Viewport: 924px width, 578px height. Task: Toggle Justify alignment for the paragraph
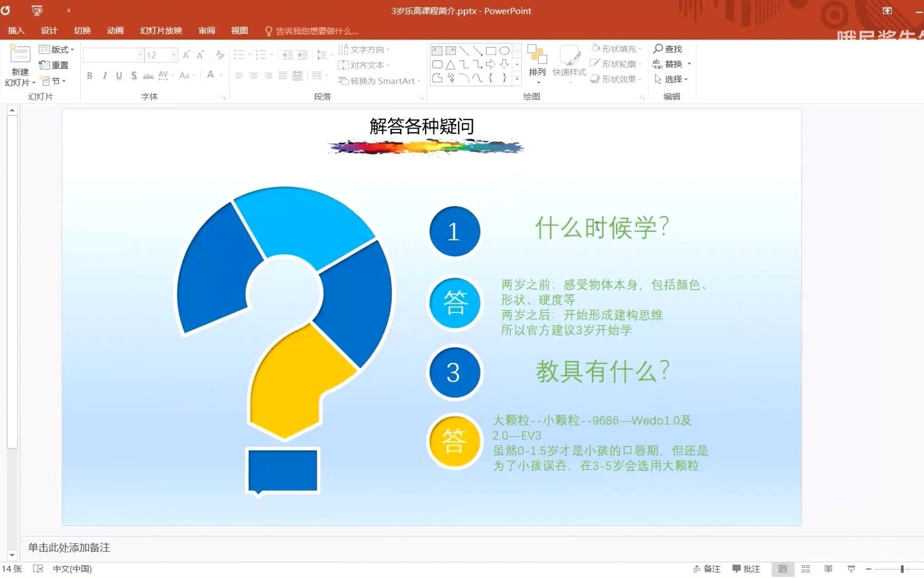pos(282,75)
